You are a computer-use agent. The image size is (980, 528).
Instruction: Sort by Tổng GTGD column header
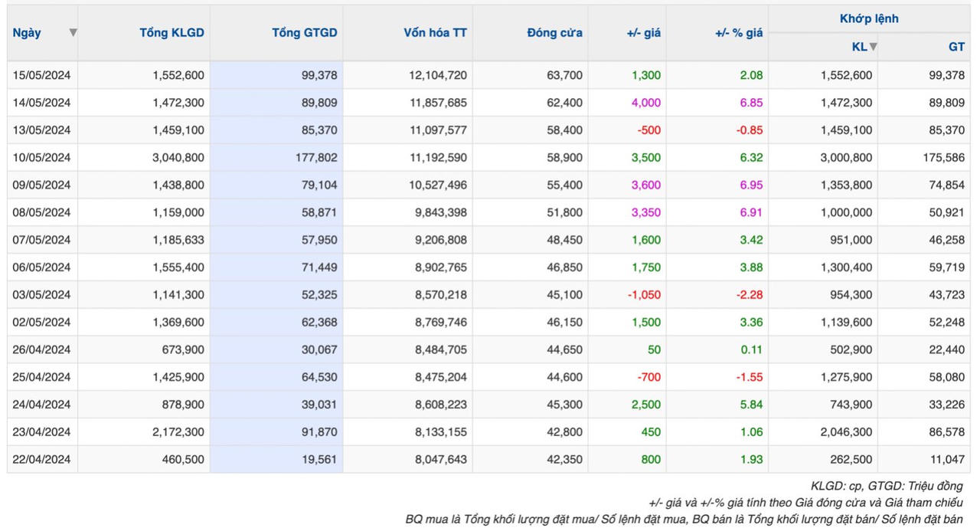click(x=304, y=33)
